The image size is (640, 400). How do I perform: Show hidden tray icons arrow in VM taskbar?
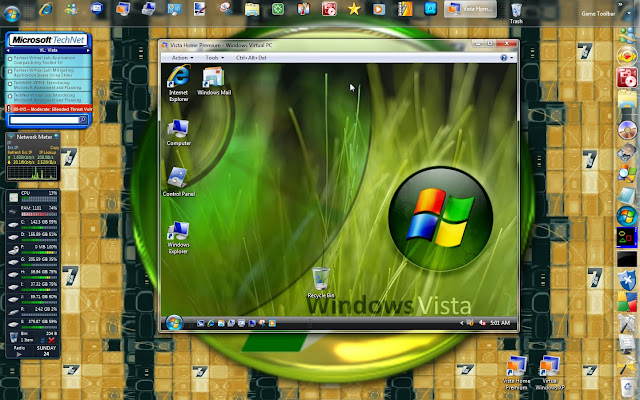[461, 323]
